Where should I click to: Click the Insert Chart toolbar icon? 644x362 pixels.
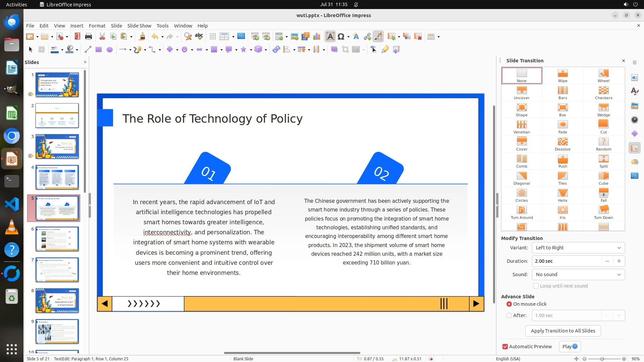316,37
